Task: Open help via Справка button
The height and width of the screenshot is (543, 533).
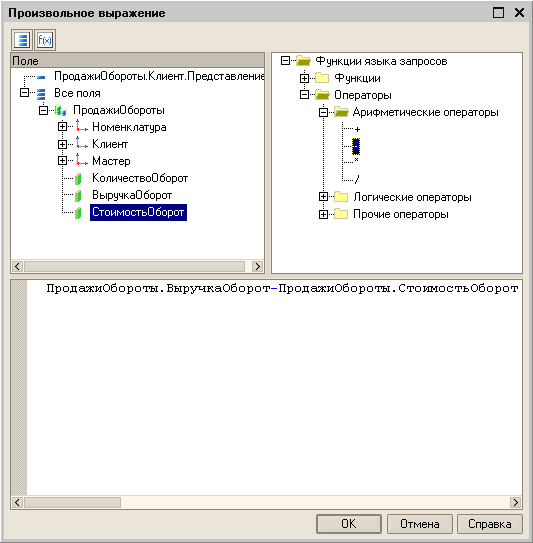Action: (x=490, y=524)
